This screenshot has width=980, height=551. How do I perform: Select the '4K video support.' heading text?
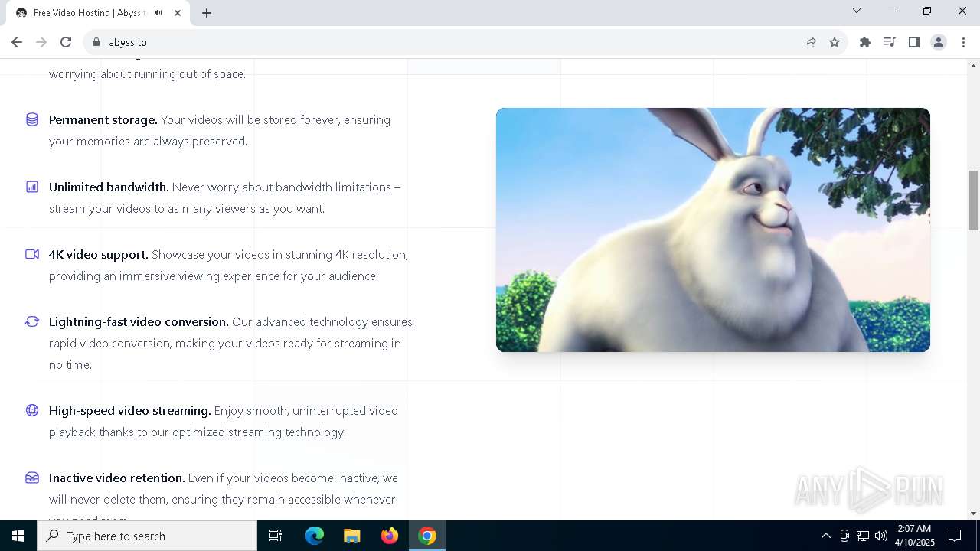click(99, 254)
